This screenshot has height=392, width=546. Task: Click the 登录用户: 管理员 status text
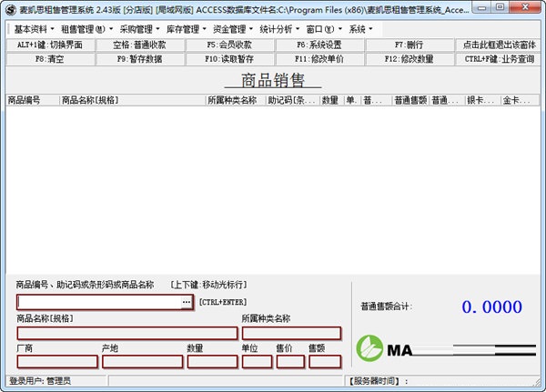(40, 381)
